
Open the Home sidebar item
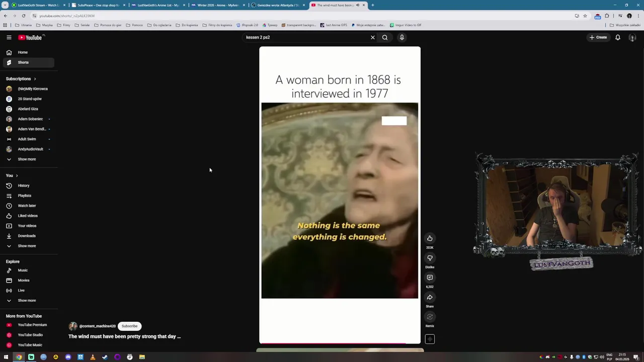click(x=28, y=52)
